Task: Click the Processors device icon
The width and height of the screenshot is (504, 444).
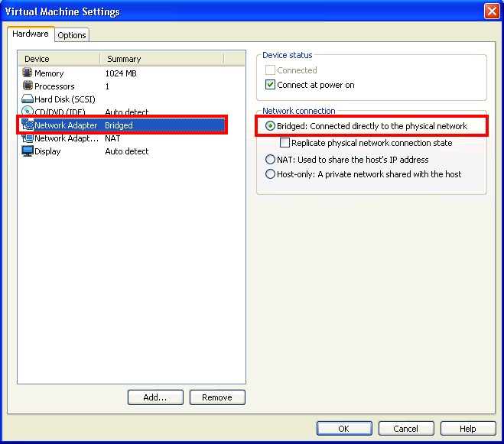Action: click(28, 86)
